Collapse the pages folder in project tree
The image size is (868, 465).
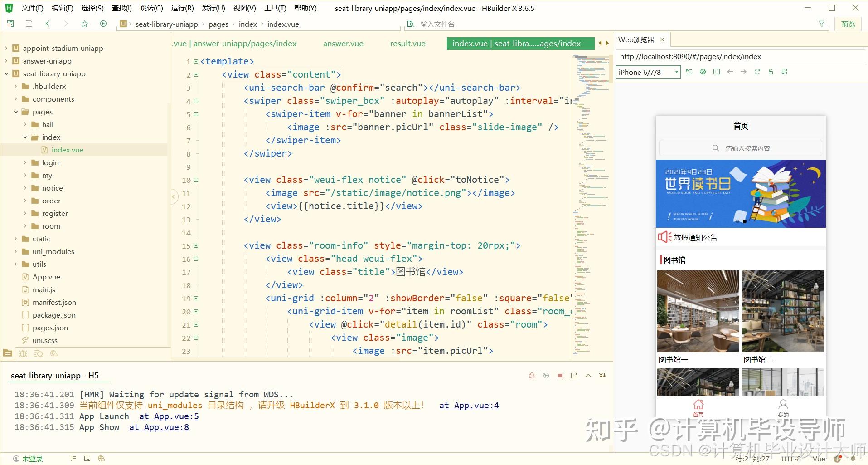(16, 112)
